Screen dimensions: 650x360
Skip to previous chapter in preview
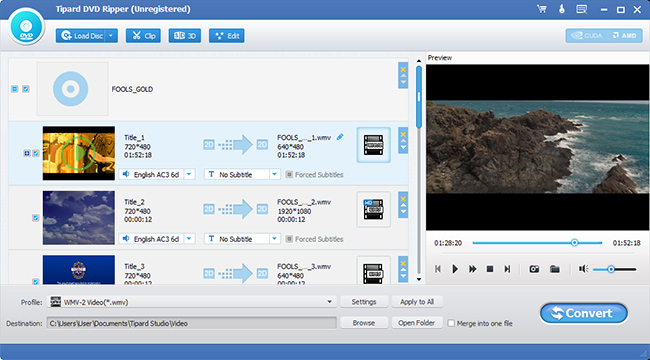point(438,269)
